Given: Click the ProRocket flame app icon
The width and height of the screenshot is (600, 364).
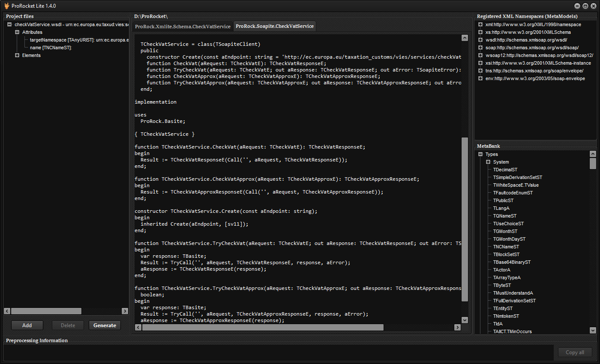Looking at the screenshot, I should (x=7, y=6).
